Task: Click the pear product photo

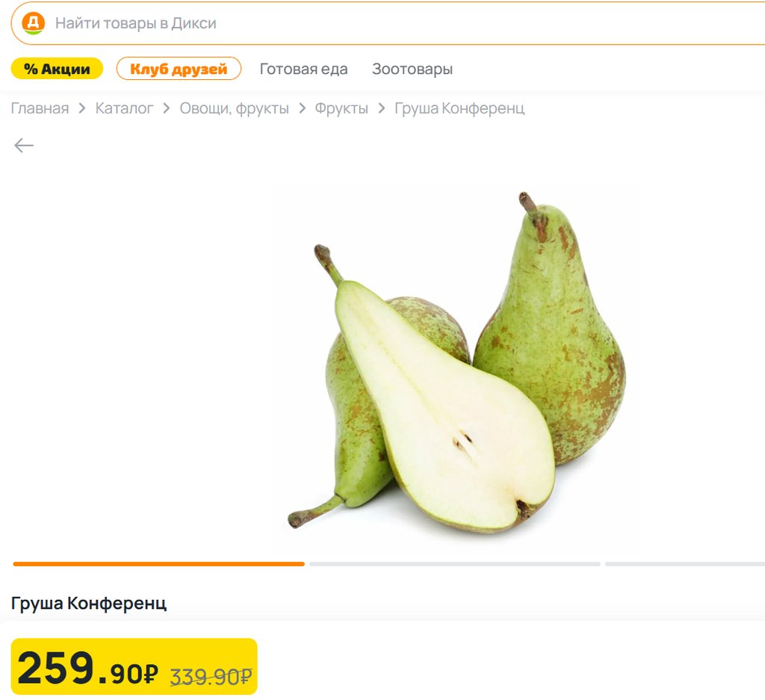Action: coord(456,362)
